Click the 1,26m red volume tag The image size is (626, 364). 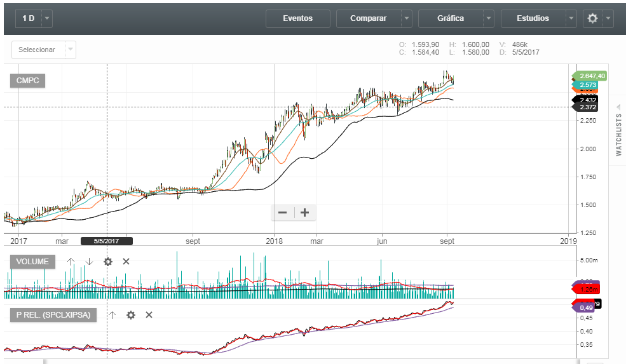coord(586,290)
